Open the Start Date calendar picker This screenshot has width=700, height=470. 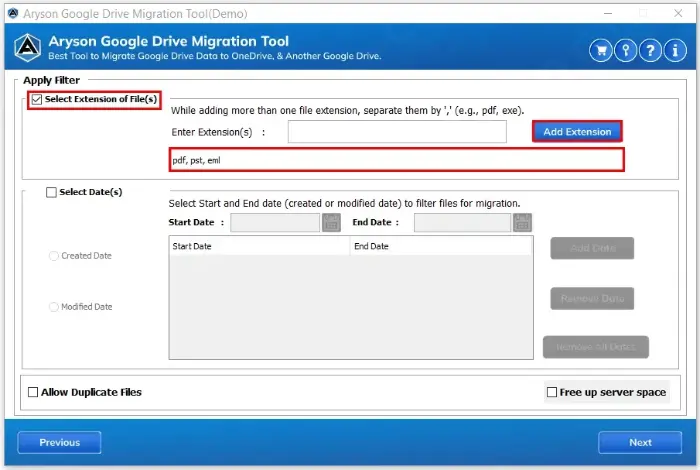(331, 222)
